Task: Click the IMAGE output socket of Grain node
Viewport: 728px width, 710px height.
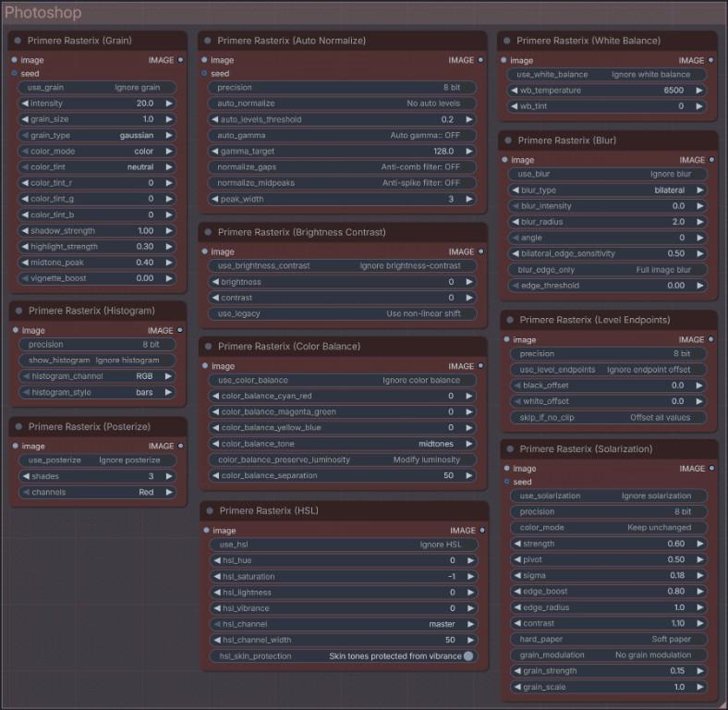Action: (180, 60)
